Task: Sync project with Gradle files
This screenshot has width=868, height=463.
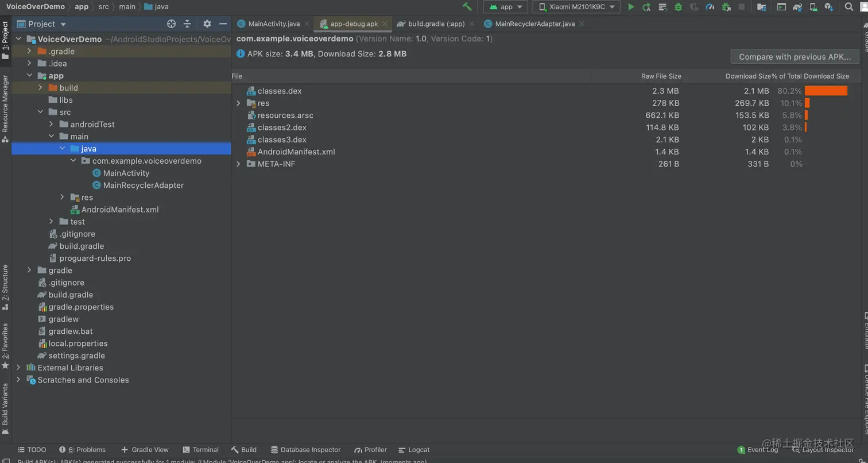Action: click(x=797, y=7)
